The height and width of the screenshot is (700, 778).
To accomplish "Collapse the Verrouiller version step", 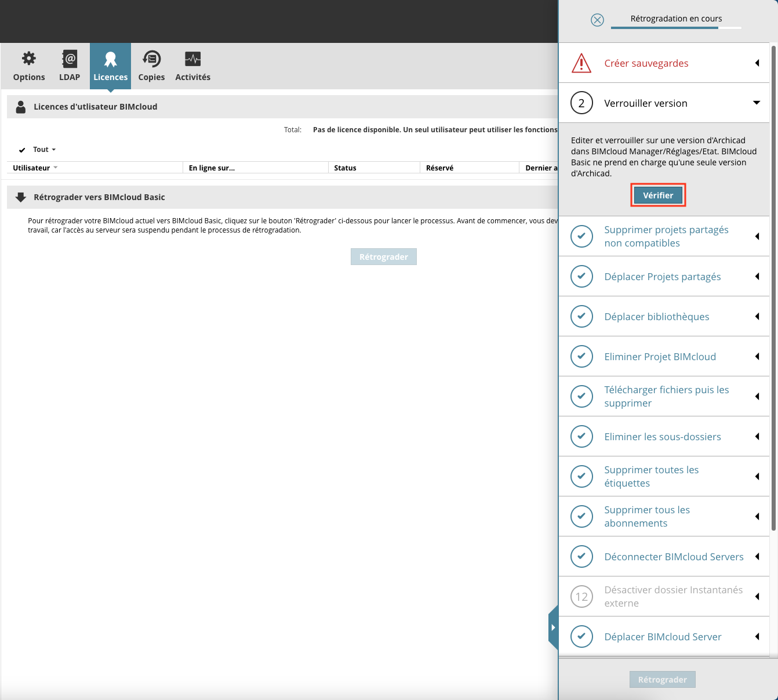I will [x=757, y=103].
